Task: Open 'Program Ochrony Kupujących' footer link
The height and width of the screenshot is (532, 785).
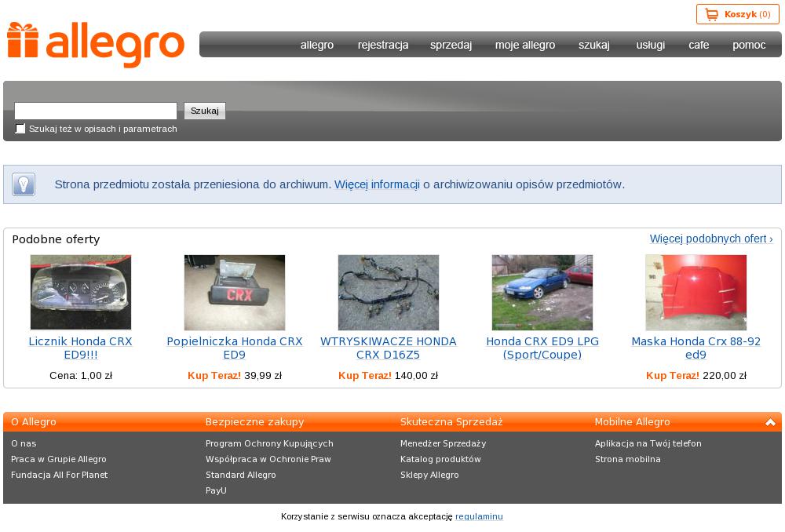Action: point(269,443)
